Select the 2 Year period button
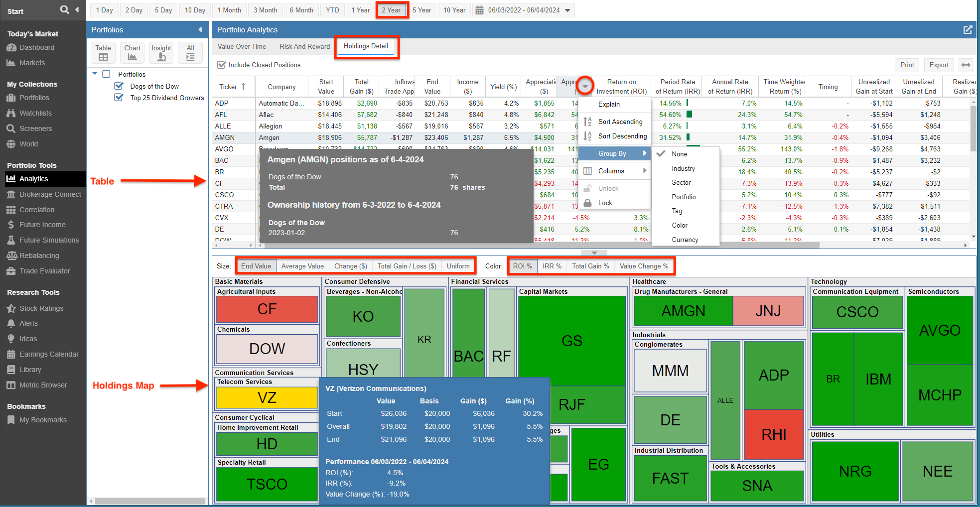 tap(391, 10)
